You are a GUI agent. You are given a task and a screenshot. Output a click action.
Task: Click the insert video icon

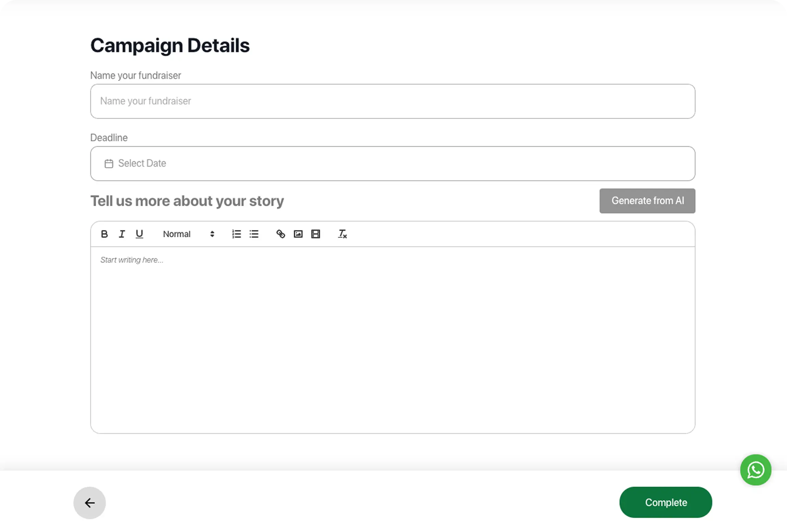tap(316, 234)
